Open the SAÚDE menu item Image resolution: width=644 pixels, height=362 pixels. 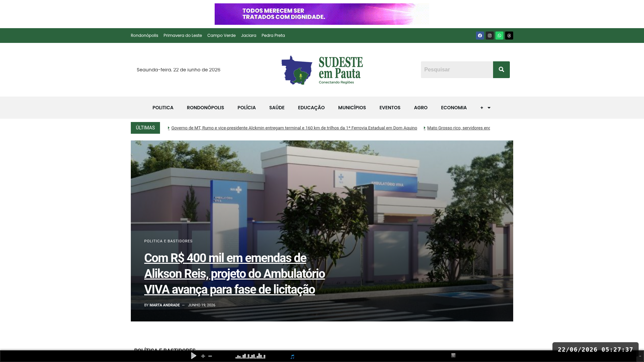point(277,108)
